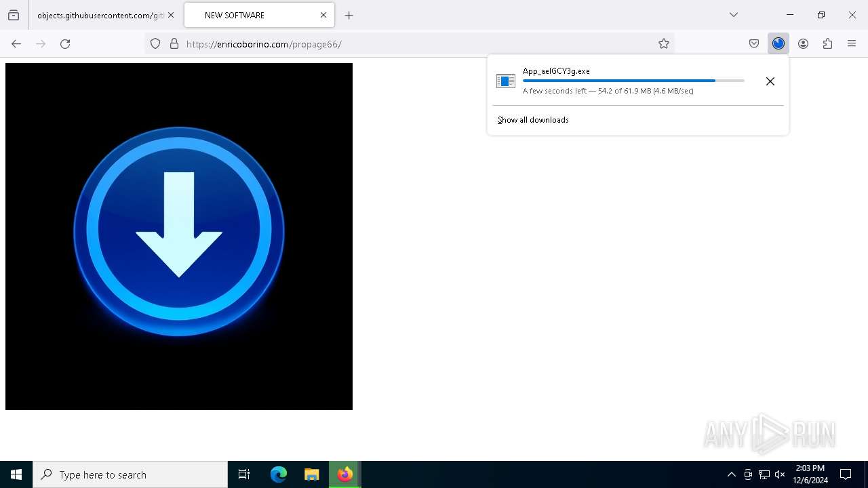Expand the list all tabs chevron
The image size is (868, 488).
pyautogui.click(x=734, y=15)
